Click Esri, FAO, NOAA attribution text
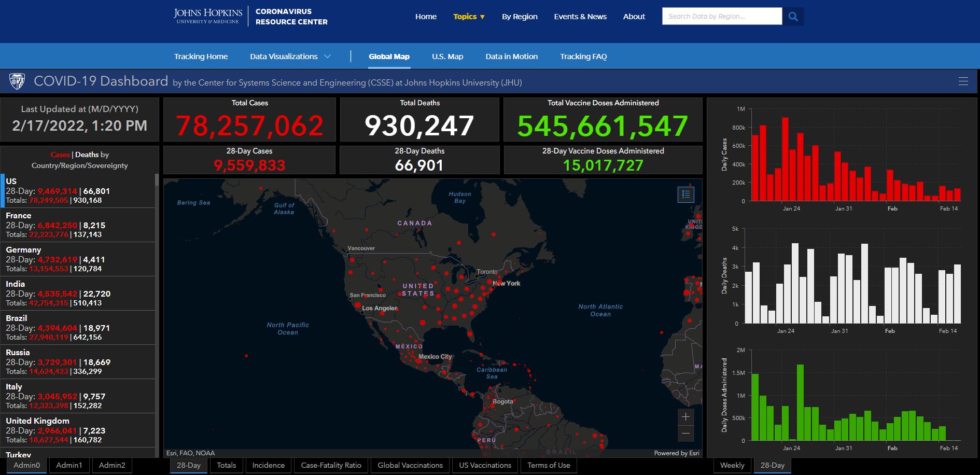980x475 pixels. pyautogui.click(x=190, y=453)
